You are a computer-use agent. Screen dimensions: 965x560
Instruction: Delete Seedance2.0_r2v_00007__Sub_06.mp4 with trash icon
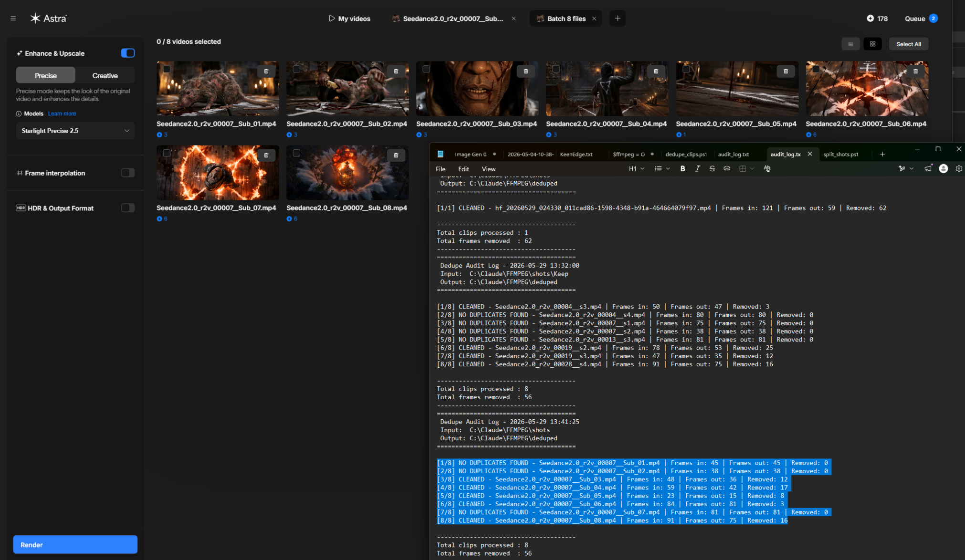tap(916, 71)
